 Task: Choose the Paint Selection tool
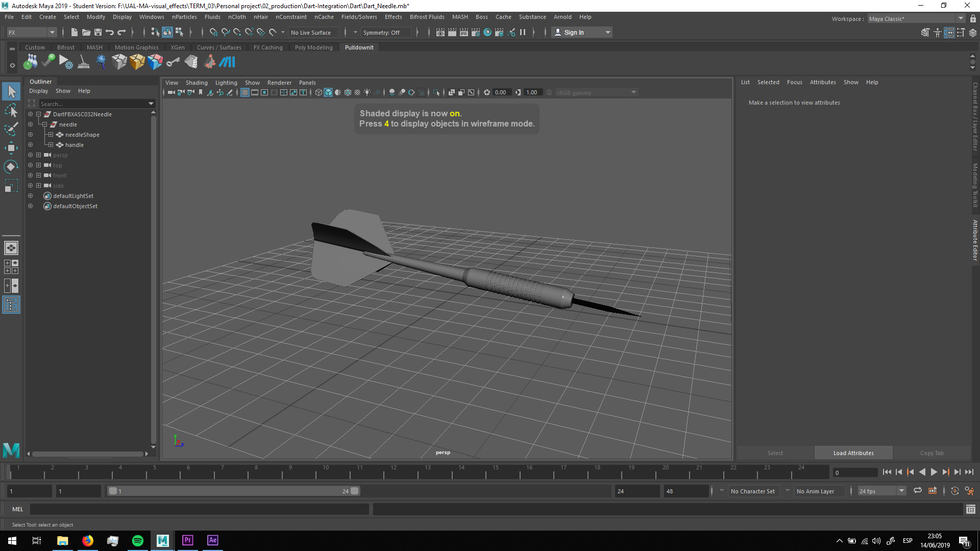coord(11,129)
